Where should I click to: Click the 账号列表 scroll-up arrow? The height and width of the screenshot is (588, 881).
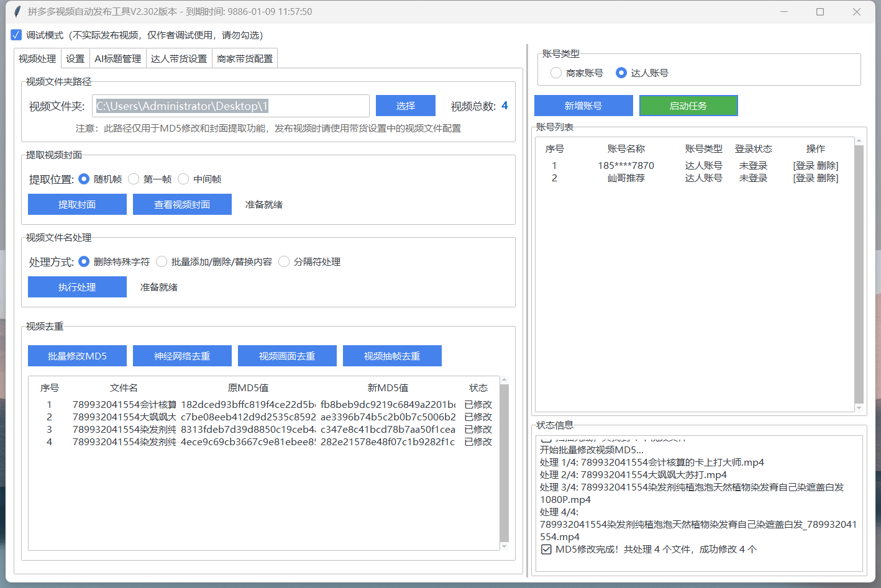tap(859, 140)
